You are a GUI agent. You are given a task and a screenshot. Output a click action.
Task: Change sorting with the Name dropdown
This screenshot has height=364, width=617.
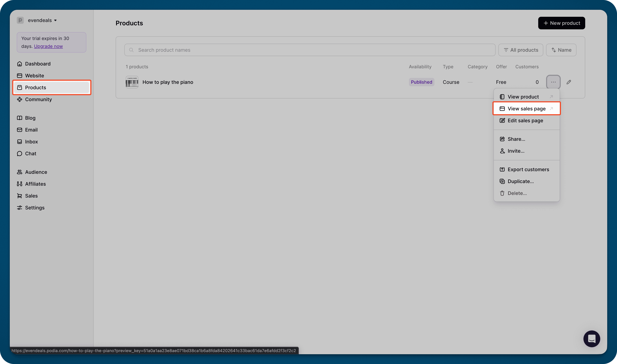tap(561, 50)
